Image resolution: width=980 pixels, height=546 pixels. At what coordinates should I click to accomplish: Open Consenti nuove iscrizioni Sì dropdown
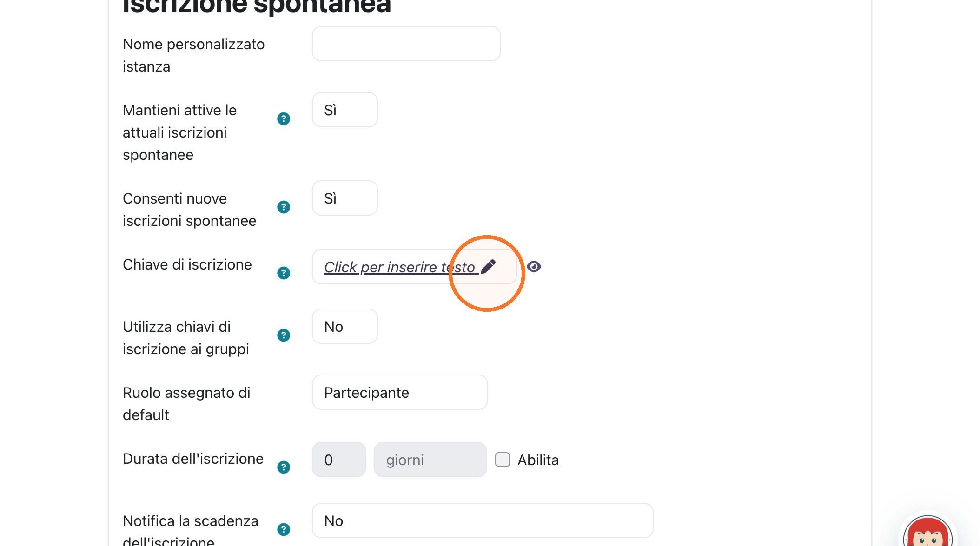pyautogui.click(x=345, y=198)
